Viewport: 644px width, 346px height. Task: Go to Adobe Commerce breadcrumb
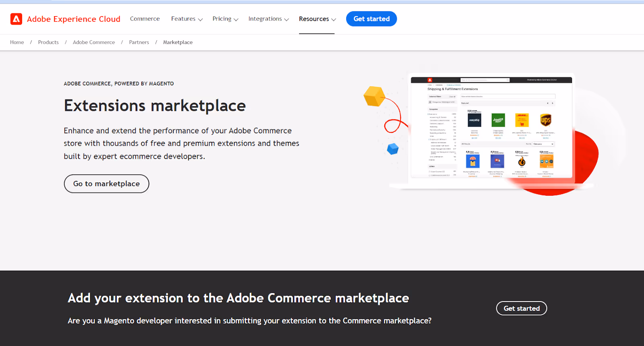94,42
